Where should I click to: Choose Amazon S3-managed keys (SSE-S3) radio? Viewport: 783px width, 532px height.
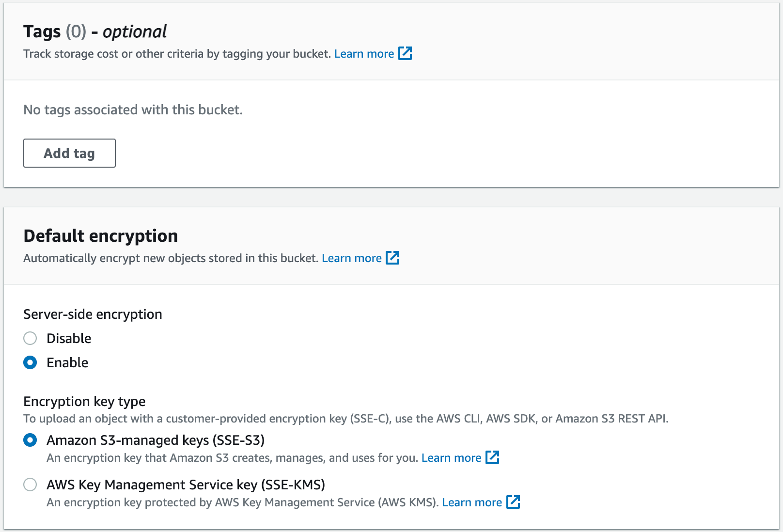(30, 440)
